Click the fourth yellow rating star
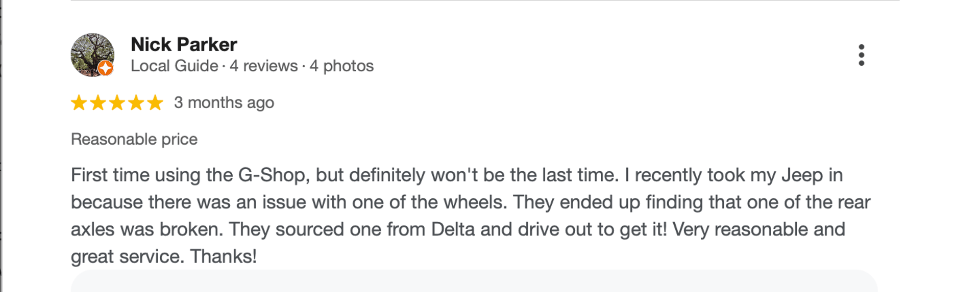This screenshot has width=980, height=292. (x=136, y=103)
